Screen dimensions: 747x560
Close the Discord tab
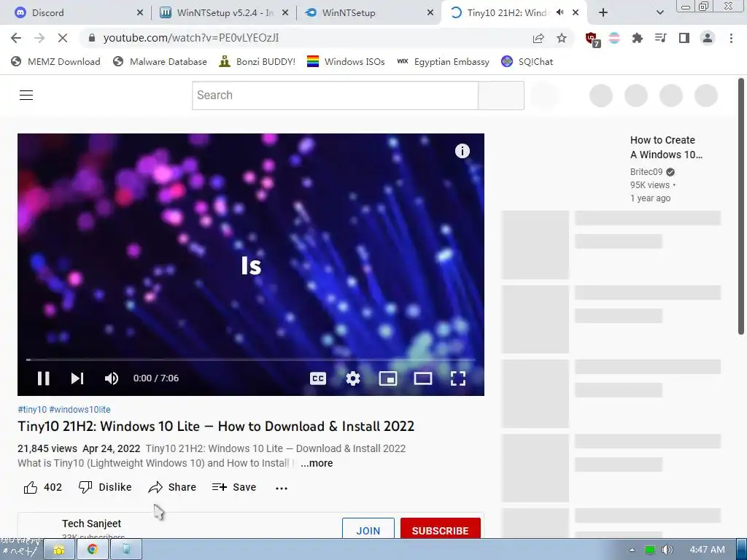tap(139, 13)
